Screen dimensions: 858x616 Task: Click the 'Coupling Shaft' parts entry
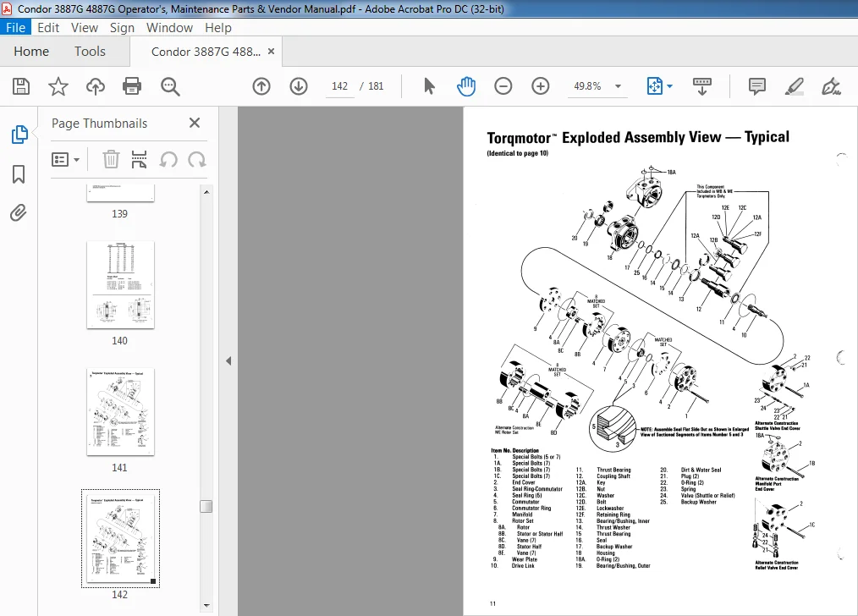(613, 476)
